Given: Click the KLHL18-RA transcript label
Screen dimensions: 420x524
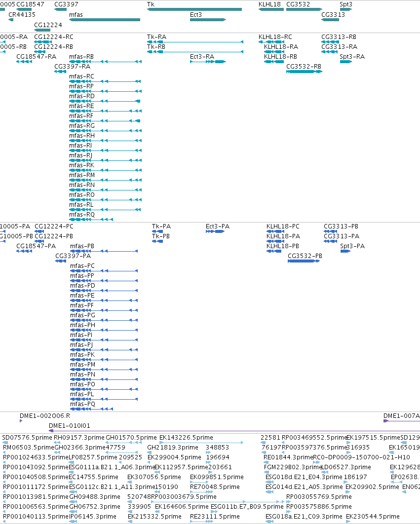Looking at the screenshot, I should (281, 47).
